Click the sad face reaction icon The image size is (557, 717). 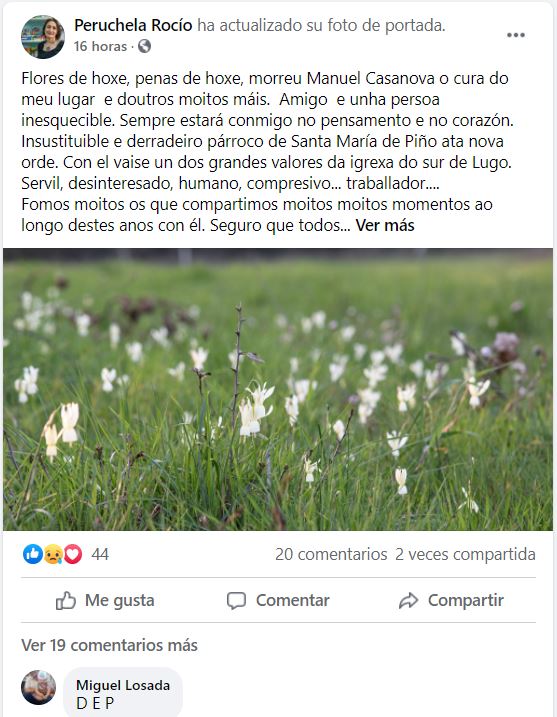[x=53, y=554]
